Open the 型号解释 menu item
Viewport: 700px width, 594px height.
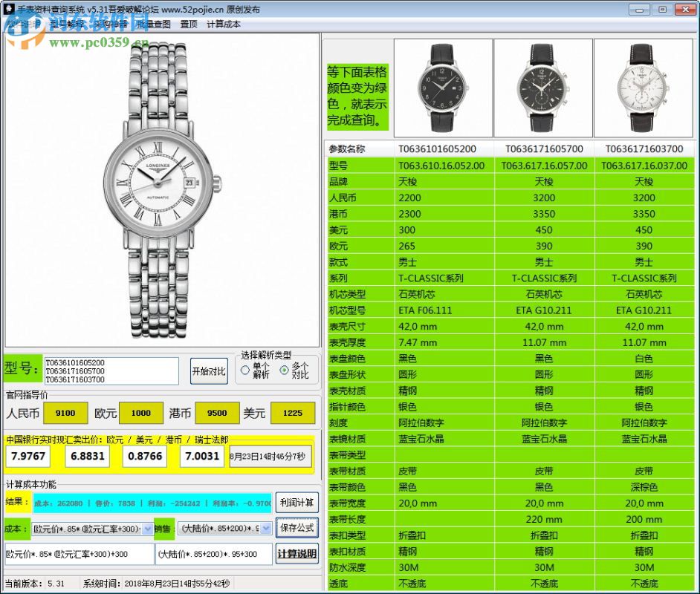pyautogui.click(x=68, y=24)
